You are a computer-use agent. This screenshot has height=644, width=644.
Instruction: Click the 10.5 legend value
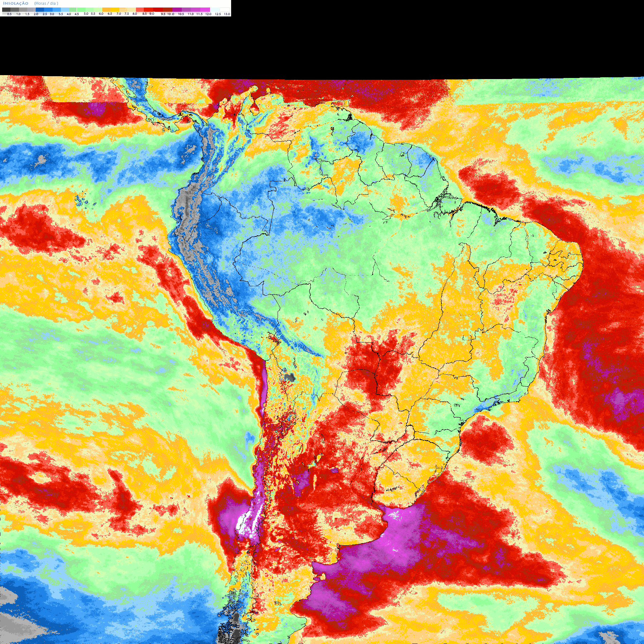coord(181,14)
